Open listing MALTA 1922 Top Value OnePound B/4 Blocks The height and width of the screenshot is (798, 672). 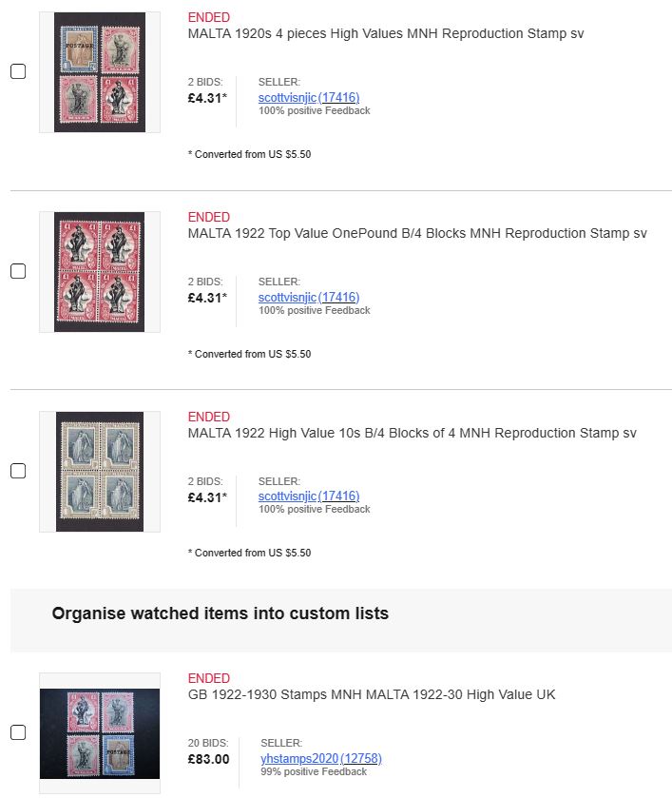click(417, 233)
